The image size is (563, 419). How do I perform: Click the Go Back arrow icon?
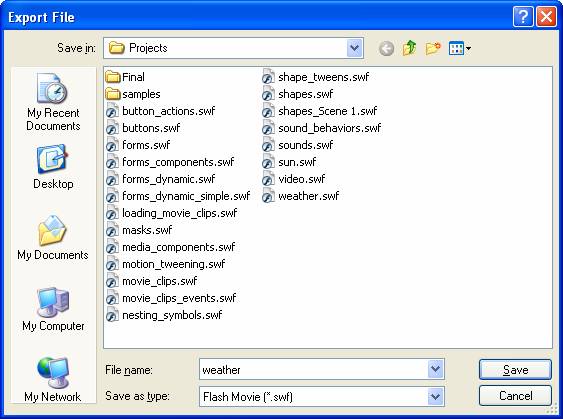(386, 48)
